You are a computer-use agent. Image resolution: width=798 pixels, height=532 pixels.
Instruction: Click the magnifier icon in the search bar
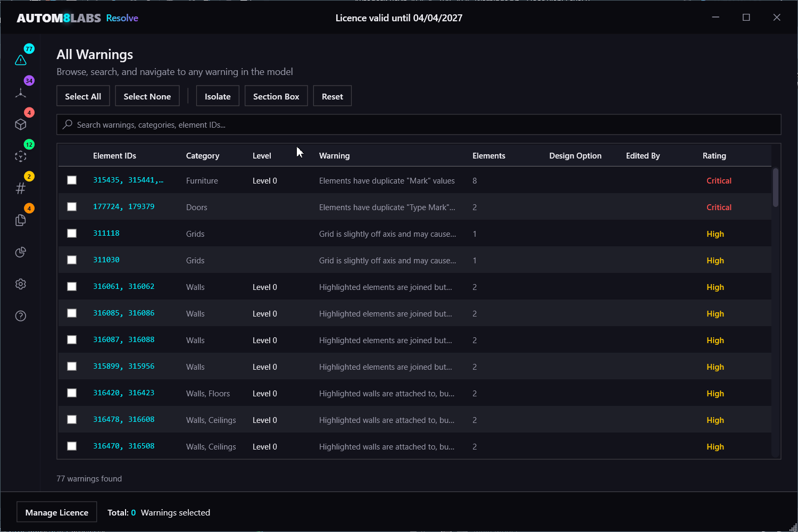[x=67, y=124]
